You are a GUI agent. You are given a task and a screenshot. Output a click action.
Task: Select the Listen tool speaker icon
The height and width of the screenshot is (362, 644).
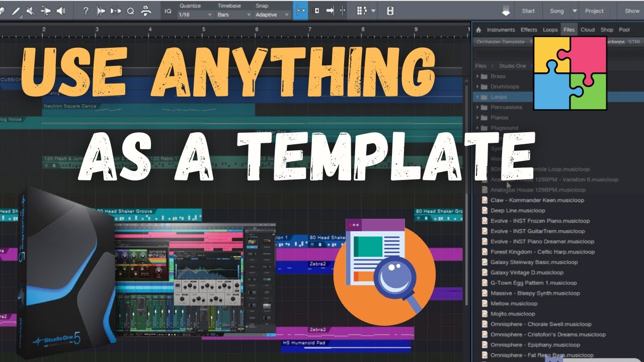[x=61, y=11]
